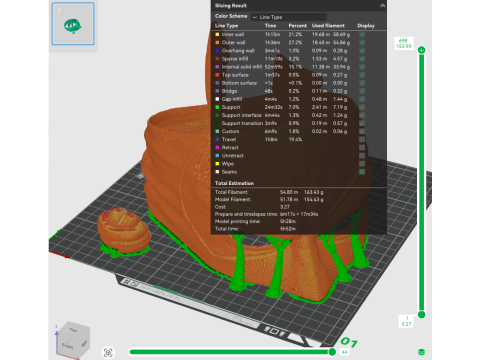480x360 pixels.
Task: Click the top plus handle of layer slider
Action: [421, 50]
